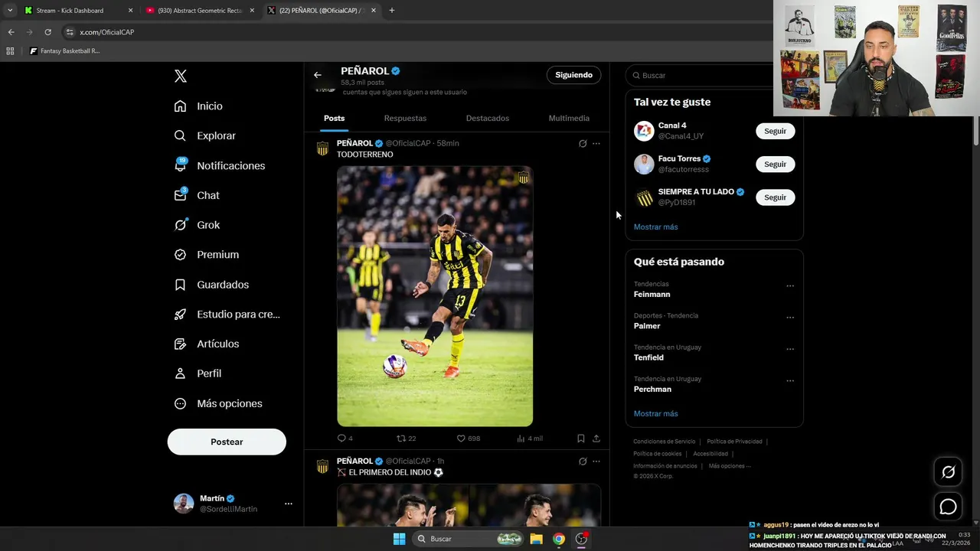Image resolution: width=980 pixels, height=551 pixels.
Task: Open Perfil person icon in sidebar
Action: pos(180,373)
